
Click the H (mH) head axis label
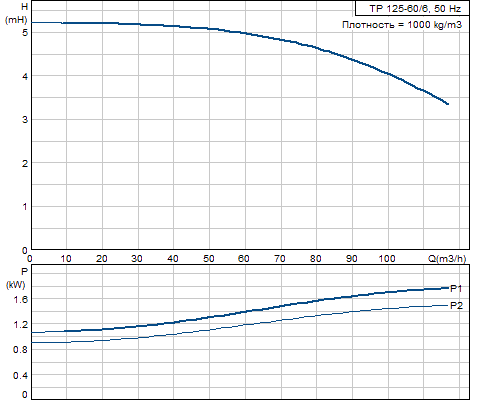click(x=16, y=13)
